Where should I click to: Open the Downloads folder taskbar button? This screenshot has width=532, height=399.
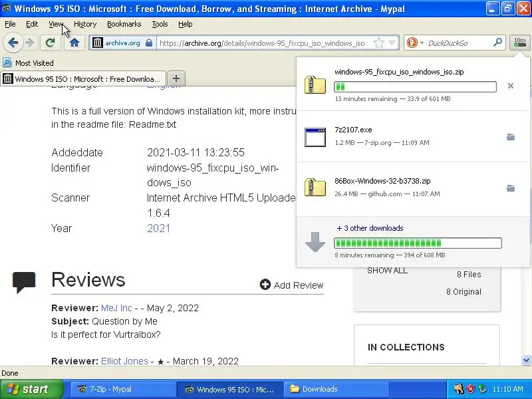pos(336,389)
